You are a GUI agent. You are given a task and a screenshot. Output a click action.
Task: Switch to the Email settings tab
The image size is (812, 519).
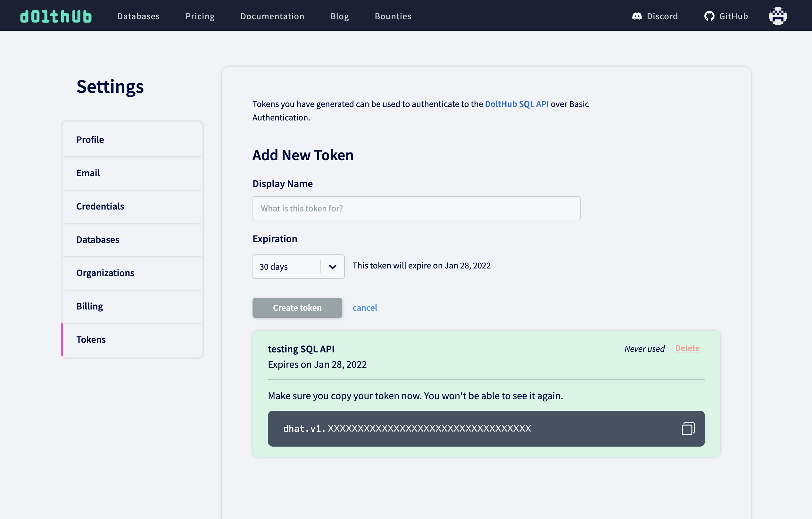click(x=133, y=173)
